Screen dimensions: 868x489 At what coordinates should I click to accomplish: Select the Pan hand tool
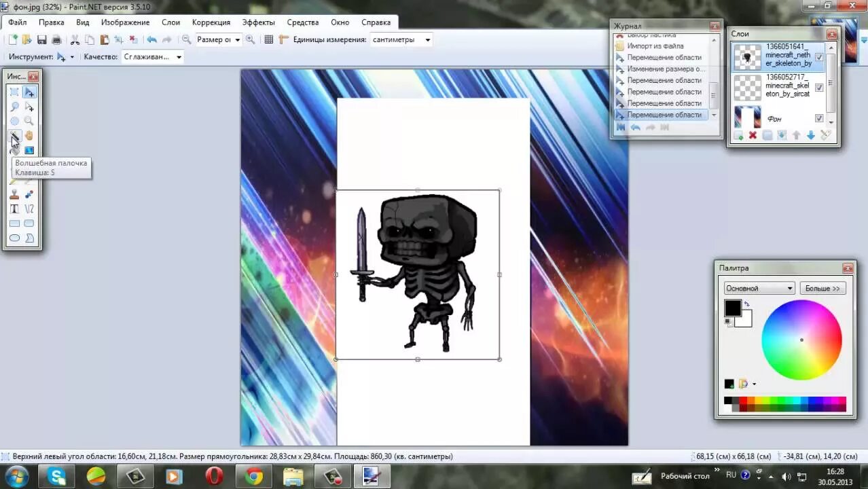29,136
